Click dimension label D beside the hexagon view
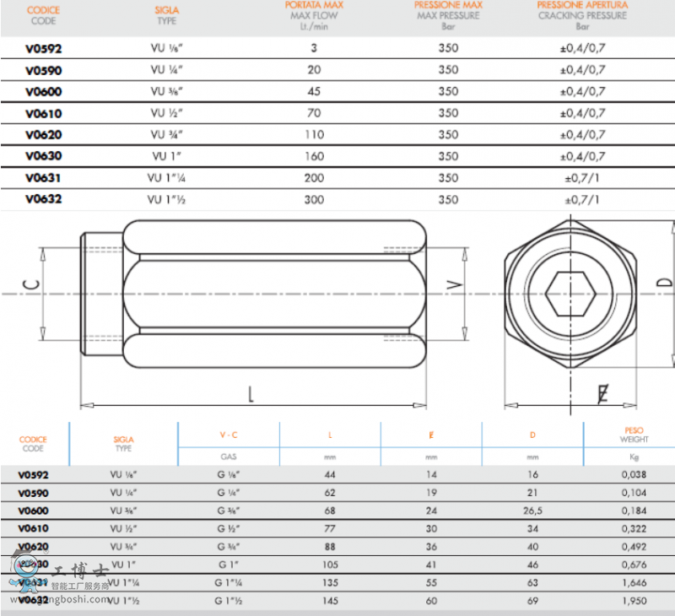675x616 pixels. [x=664, y=282]
